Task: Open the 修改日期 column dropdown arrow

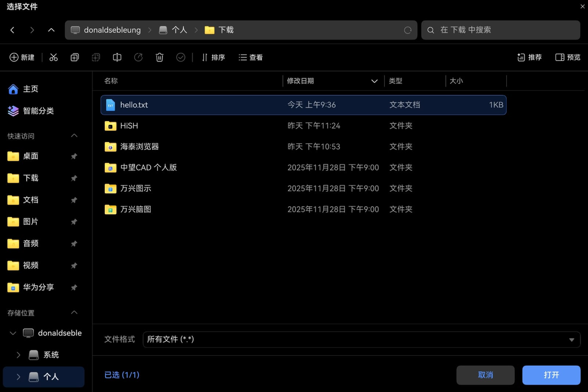Action: click(x=374, y=81)
